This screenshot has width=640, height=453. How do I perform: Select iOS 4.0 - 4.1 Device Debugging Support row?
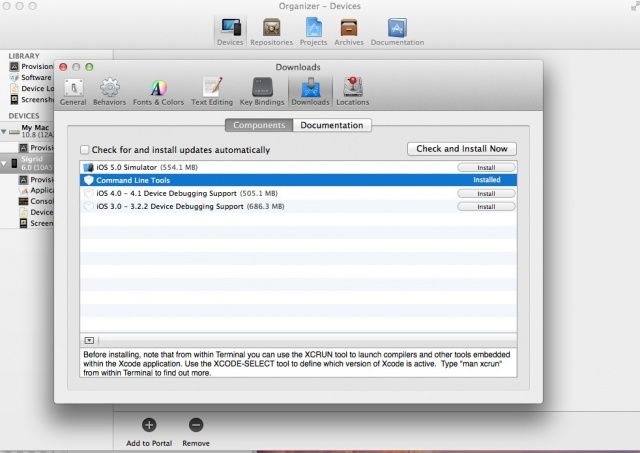tap(298, 193)
